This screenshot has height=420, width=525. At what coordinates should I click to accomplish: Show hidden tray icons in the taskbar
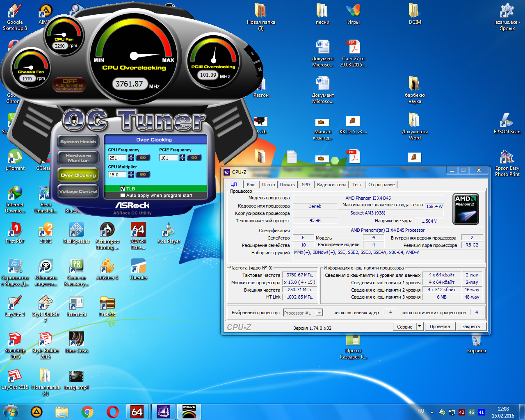(432, 412)
